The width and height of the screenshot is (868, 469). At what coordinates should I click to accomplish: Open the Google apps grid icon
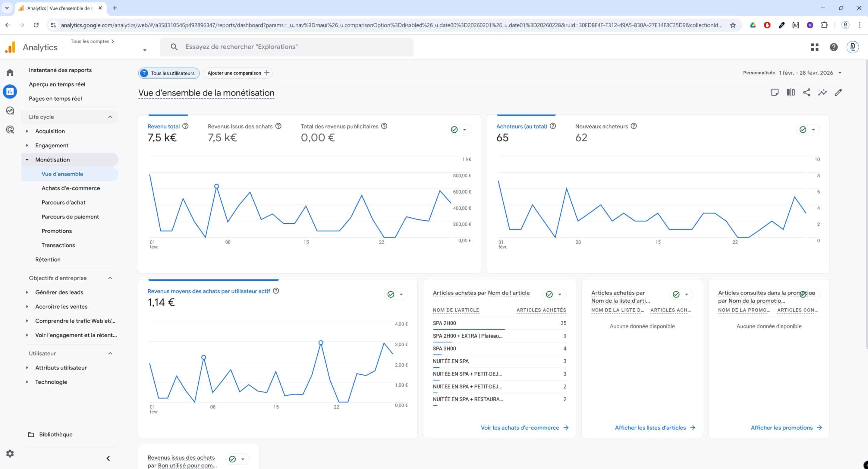tap(815, 47)
